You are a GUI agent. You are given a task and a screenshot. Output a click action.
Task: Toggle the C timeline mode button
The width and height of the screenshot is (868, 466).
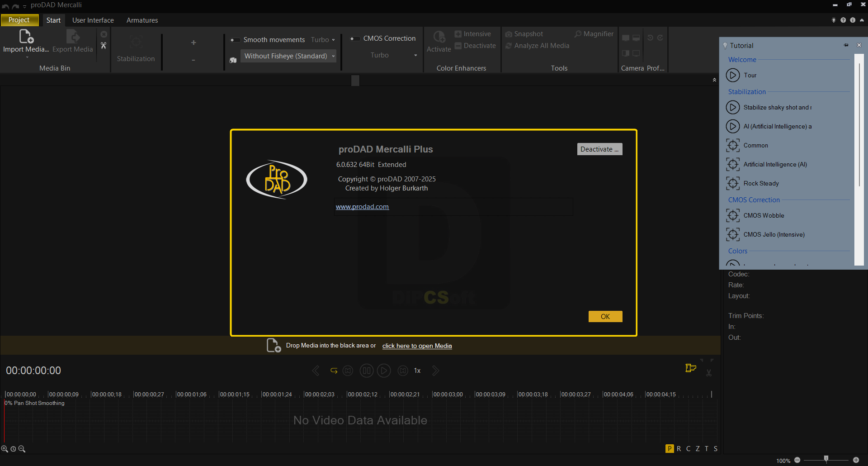coord(688,448)
